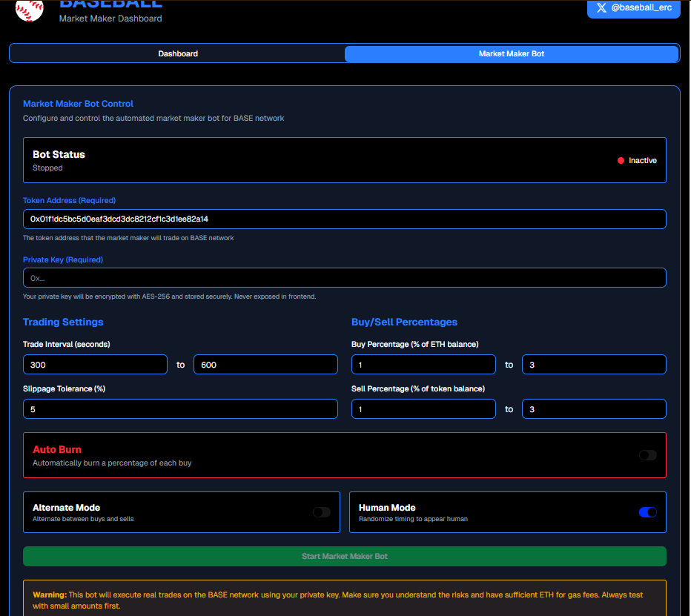
Task: Click 'Randomize timing to appear human' description
Action: (413, 519)
